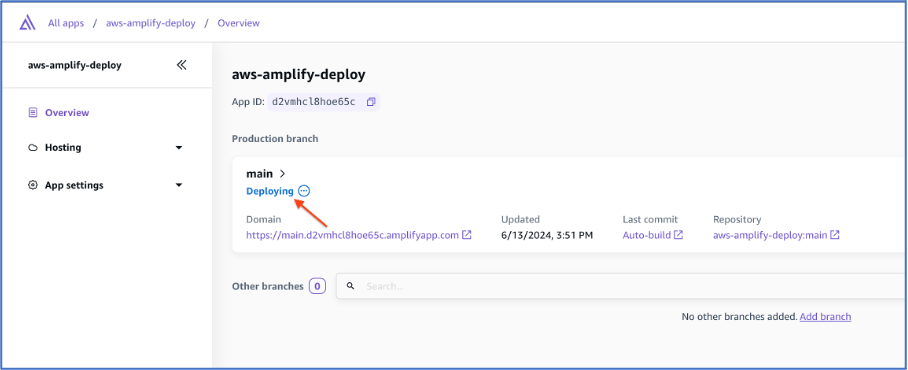908x370 pixels.
Task: Select Overview in the sidebar
Action: (67, 112)
